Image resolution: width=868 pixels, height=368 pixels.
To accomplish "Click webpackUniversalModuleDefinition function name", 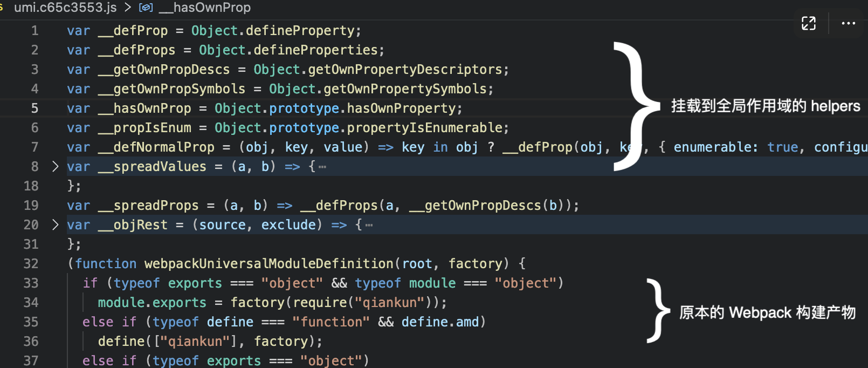I will tap(269, 263).
